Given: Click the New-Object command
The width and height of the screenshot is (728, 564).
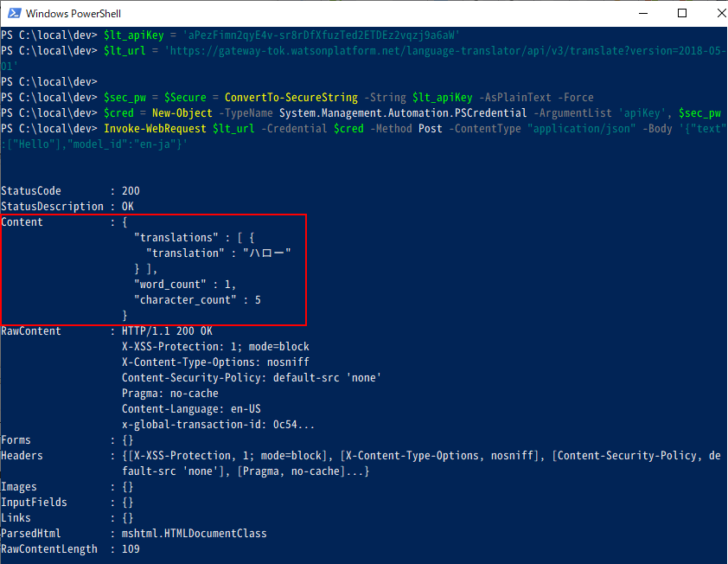Looking at the screenshot, I should click(182, 113).
